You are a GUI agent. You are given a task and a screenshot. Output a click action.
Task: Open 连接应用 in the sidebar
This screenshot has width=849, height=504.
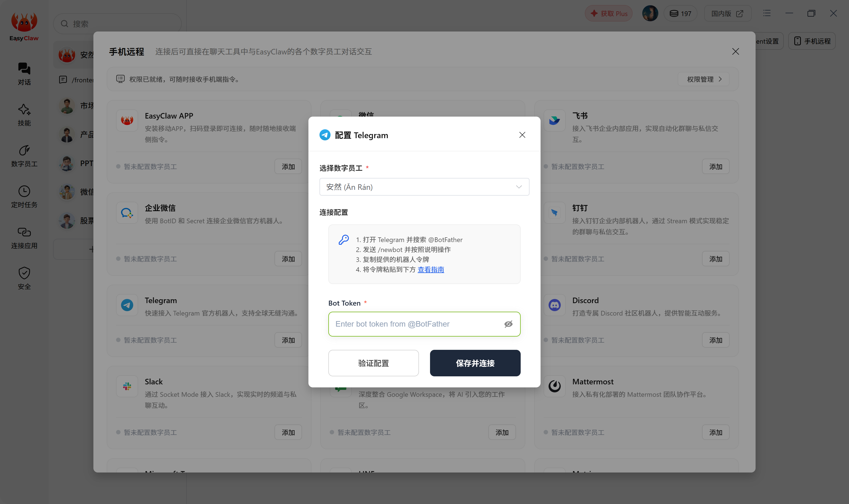tap(24, 238)
